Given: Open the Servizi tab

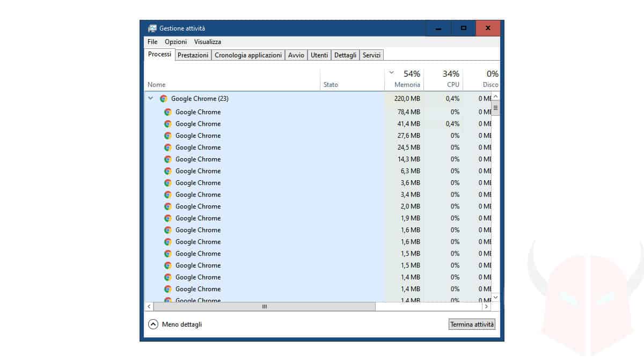Looking at the screenshot, I should click(371, 55).
